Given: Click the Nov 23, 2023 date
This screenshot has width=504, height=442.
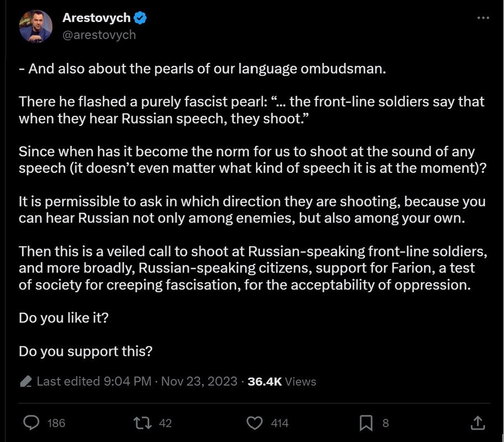Looking at the screenshot, I should coord(199,382).
